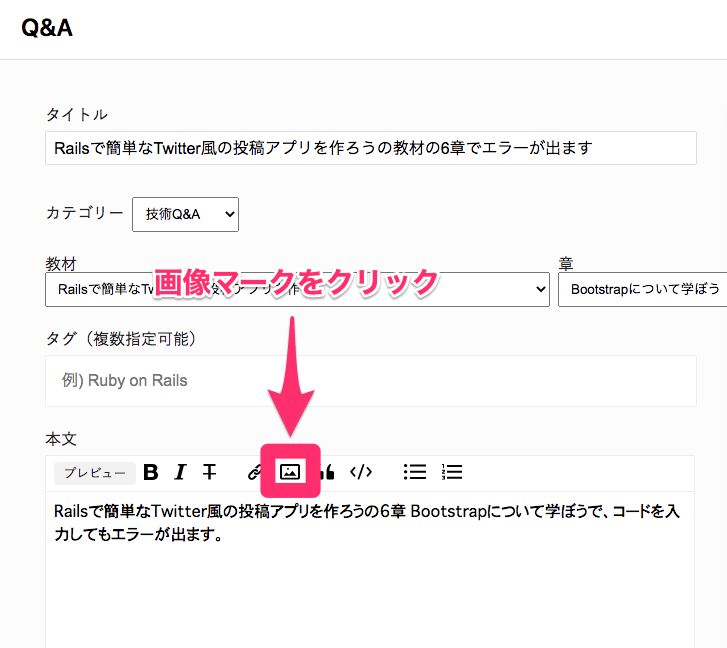Click the 本文 label above the editor
Image resolution: width=727 pixels, height=648 pixels.
(61, 439)
